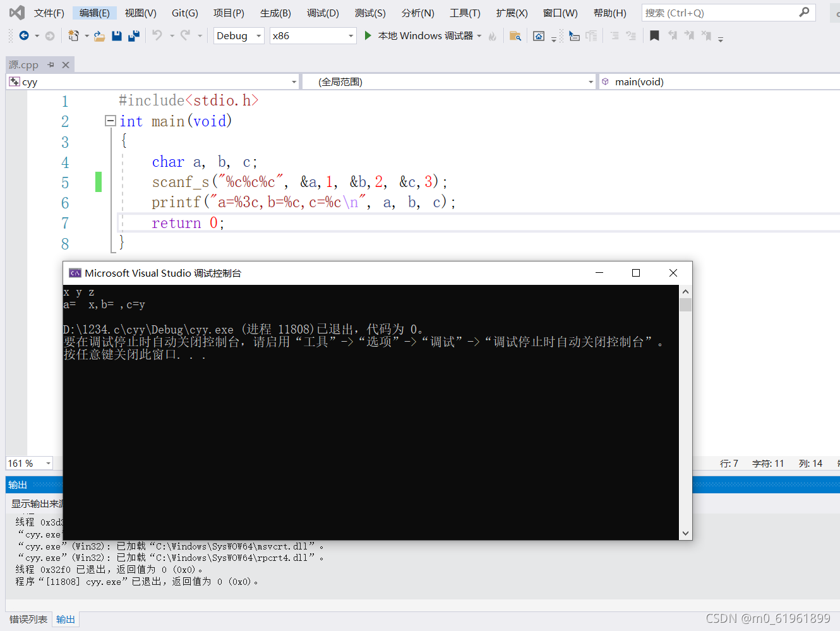Open the 调试(D) menu
Image resolution: width=840 pixels, height=631 pixels.
tap(323, 13)
